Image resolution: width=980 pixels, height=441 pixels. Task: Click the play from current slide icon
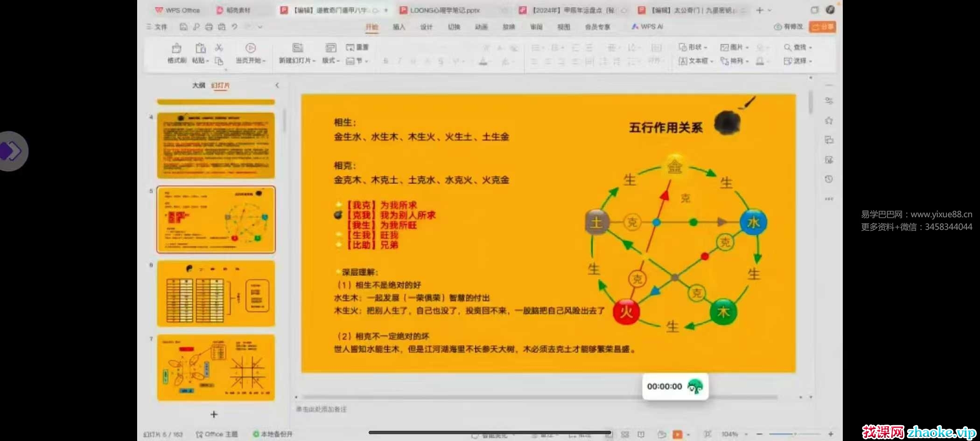tap(251, 48)
